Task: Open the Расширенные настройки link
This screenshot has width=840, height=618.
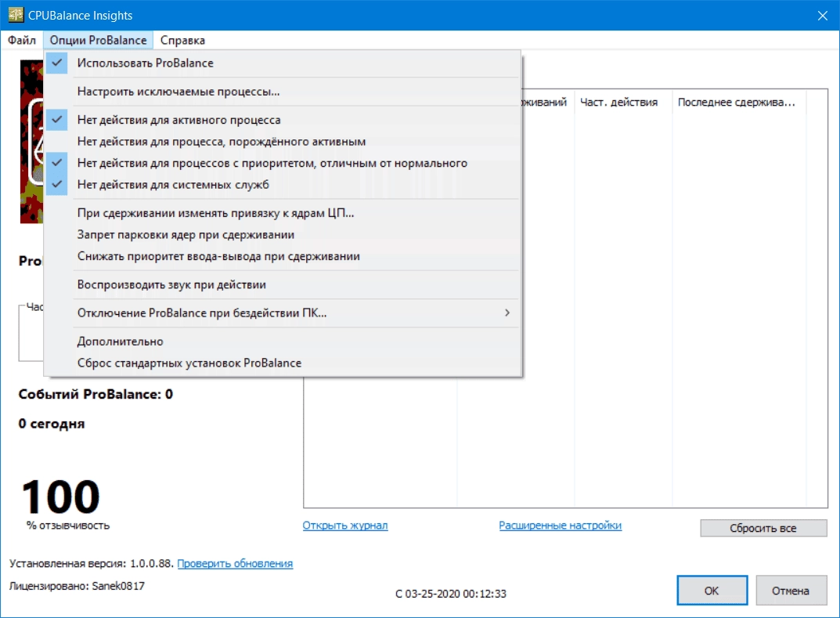Action: 561,526
